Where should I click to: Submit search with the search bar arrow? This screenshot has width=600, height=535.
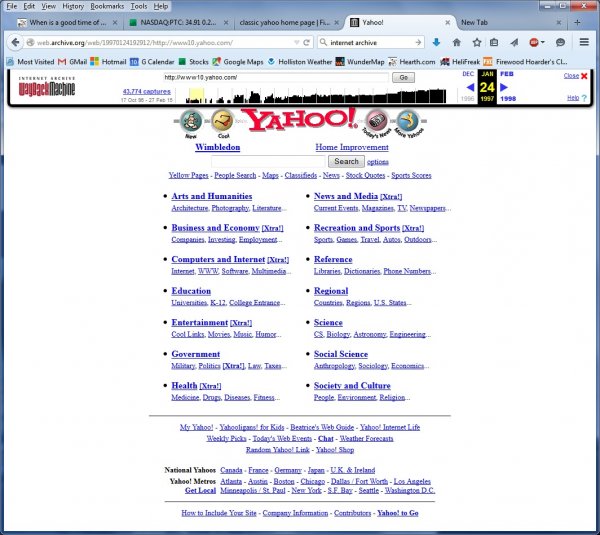pyautogui.click(x=418, y=42)
